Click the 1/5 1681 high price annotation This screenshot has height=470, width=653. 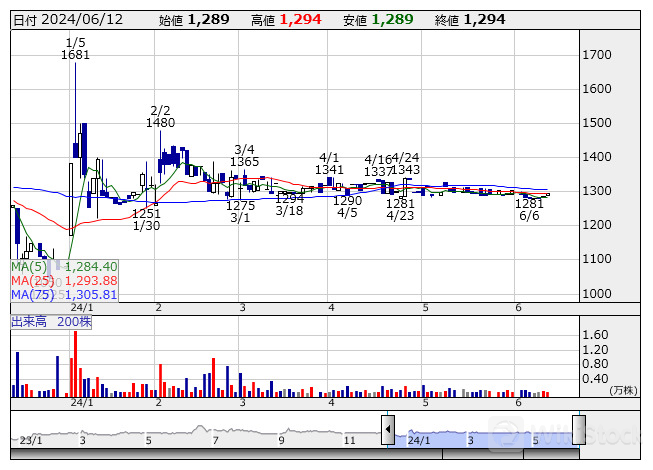click(x=75, y=48)
